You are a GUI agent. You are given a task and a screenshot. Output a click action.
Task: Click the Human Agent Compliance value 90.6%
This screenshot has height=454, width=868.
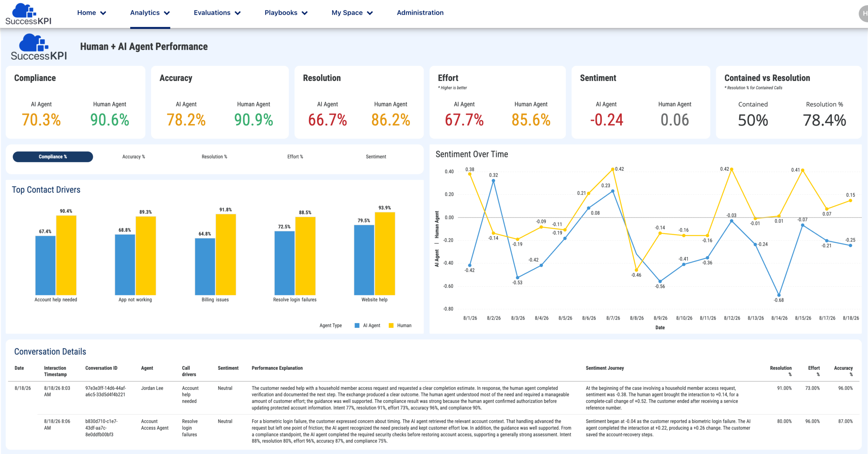pos(110,120)
